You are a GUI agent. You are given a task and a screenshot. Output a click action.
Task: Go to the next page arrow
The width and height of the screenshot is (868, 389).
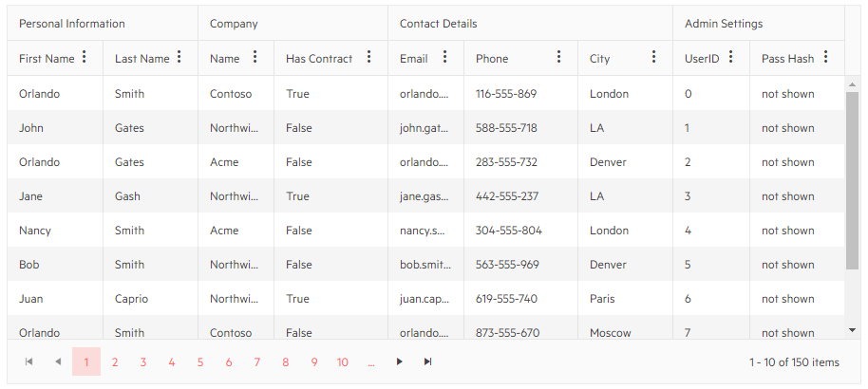click(400, 361)
